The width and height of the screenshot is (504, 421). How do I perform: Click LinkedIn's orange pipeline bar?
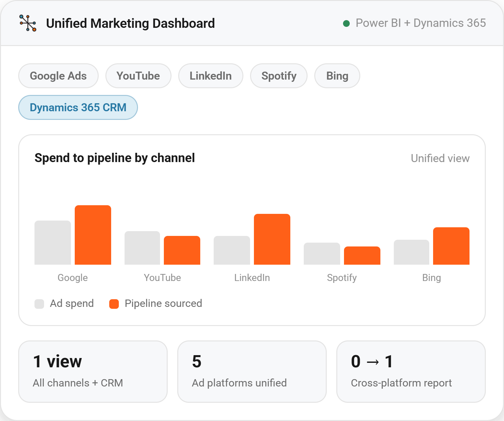point(272,239)
